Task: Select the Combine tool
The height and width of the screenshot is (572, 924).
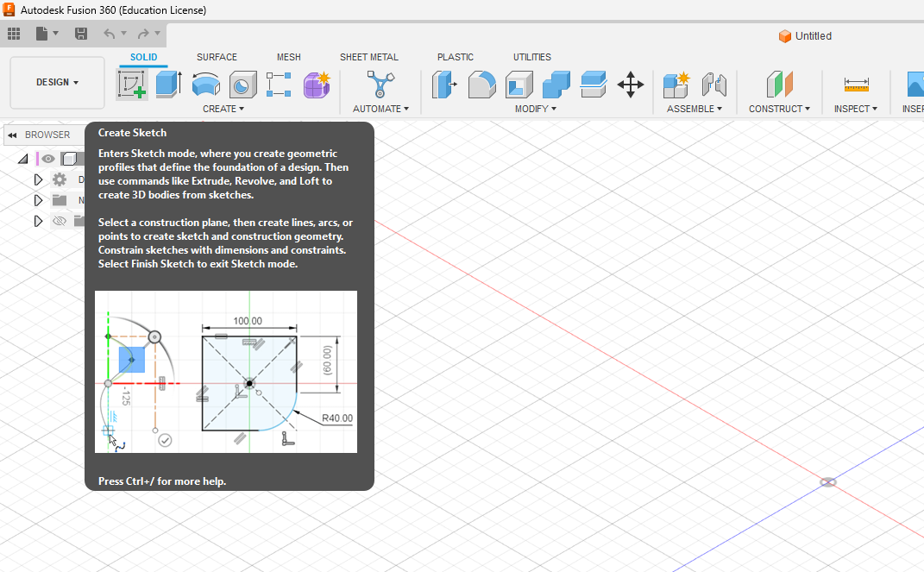Action: 556,85
